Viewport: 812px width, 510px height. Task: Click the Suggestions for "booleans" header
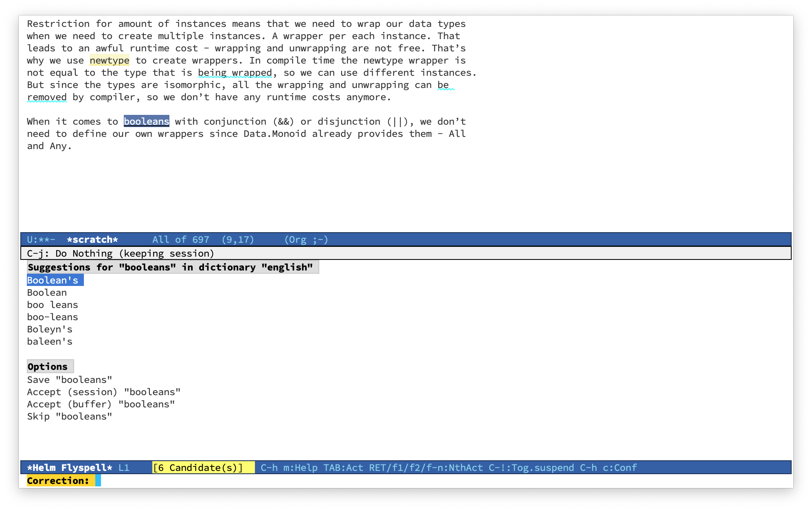click(x=170, y=267)
